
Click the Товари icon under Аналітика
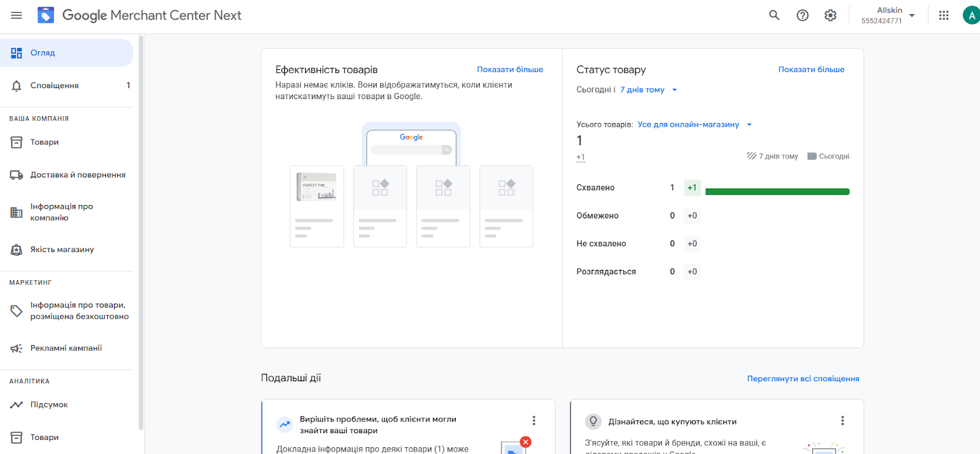17,437
